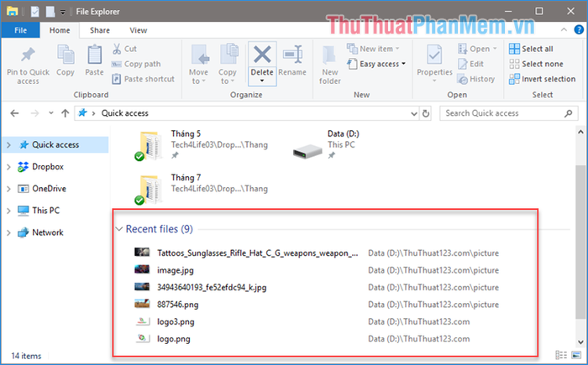Click the Paste clipboard icon
This screenshot has width=588, height=365.
coord(94,55)
